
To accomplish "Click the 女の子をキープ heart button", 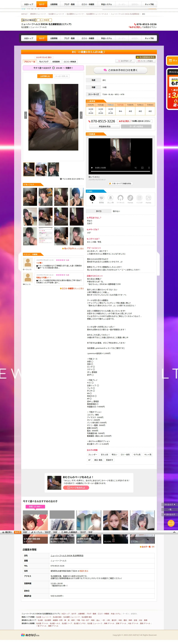I will click(x=125, y=61).
